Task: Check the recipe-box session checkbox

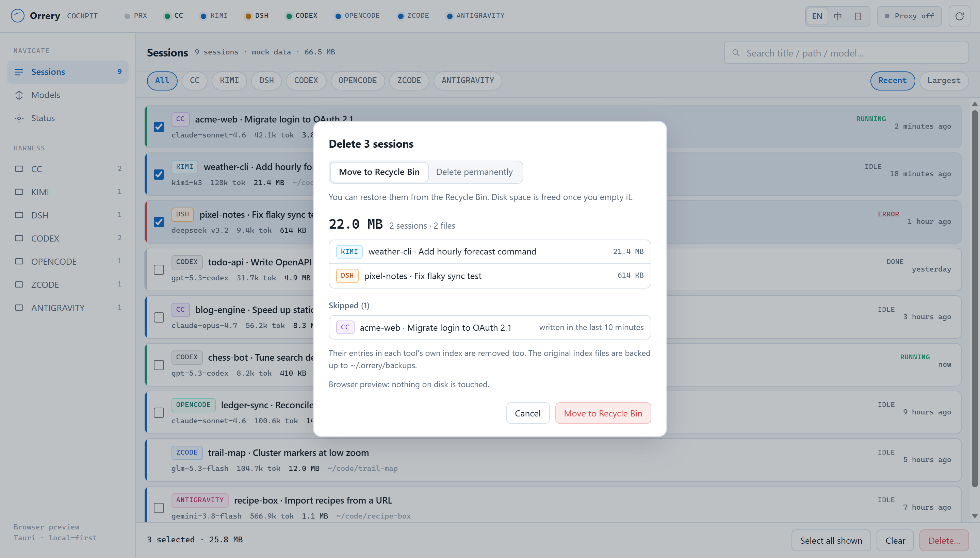Action: pyautogui.click(x=159, y=508)
